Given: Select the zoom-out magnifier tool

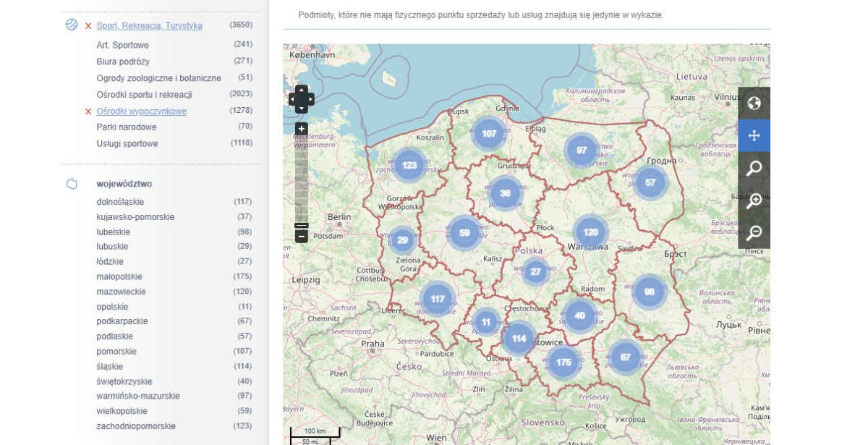Looking at the screenshot, I should (x=754, y=232).
